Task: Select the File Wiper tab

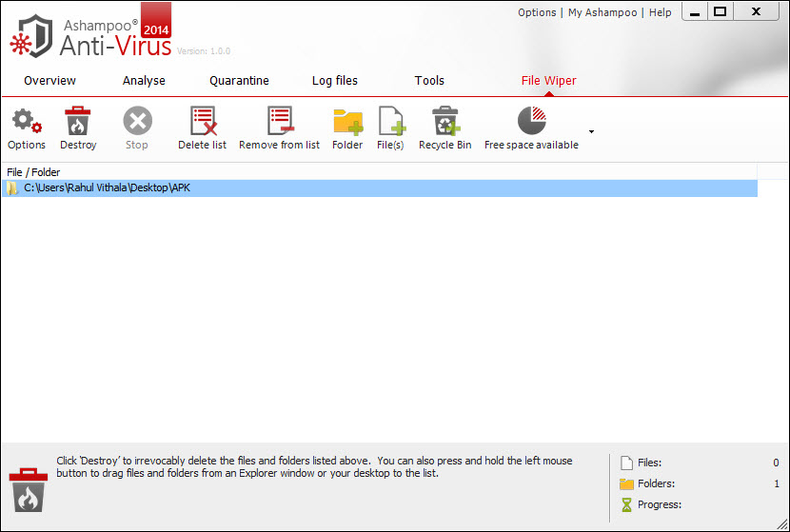Action: [548, 81]
